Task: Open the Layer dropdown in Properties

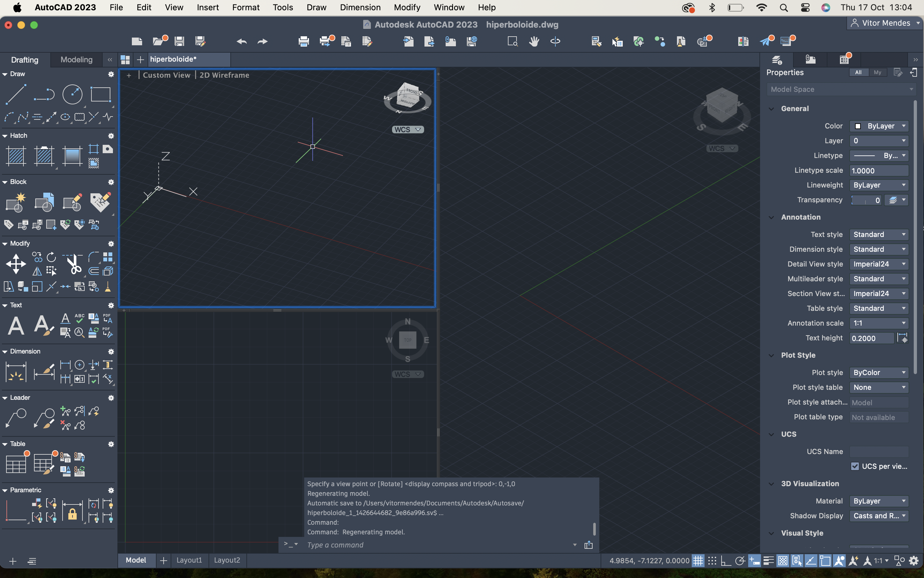Action: (x=878, y=141)
